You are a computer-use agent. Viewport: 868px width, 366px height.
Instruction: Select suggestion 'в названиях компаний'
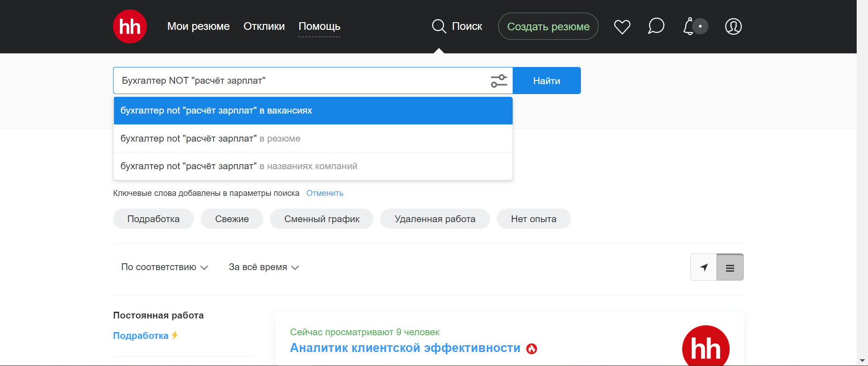pos(313,166)
